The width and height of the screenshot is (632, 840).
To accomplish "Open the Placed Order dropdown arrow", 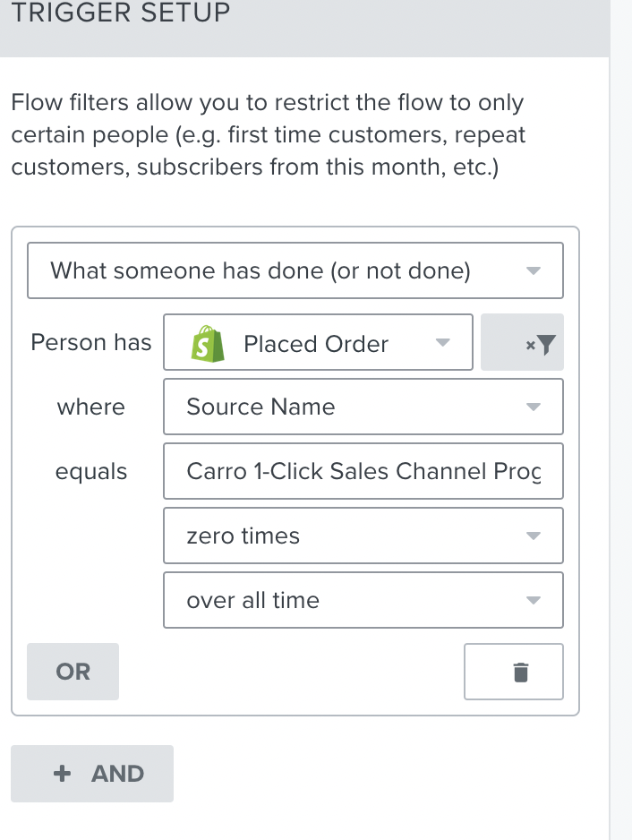I will point(442,343).
